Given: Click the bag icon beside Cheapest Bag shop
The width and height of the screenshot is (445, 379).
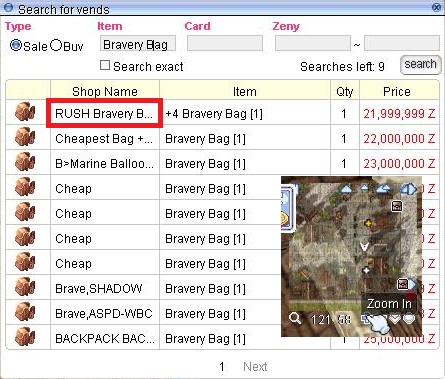Looking at the screenshot, I should [x=25, y=137].
